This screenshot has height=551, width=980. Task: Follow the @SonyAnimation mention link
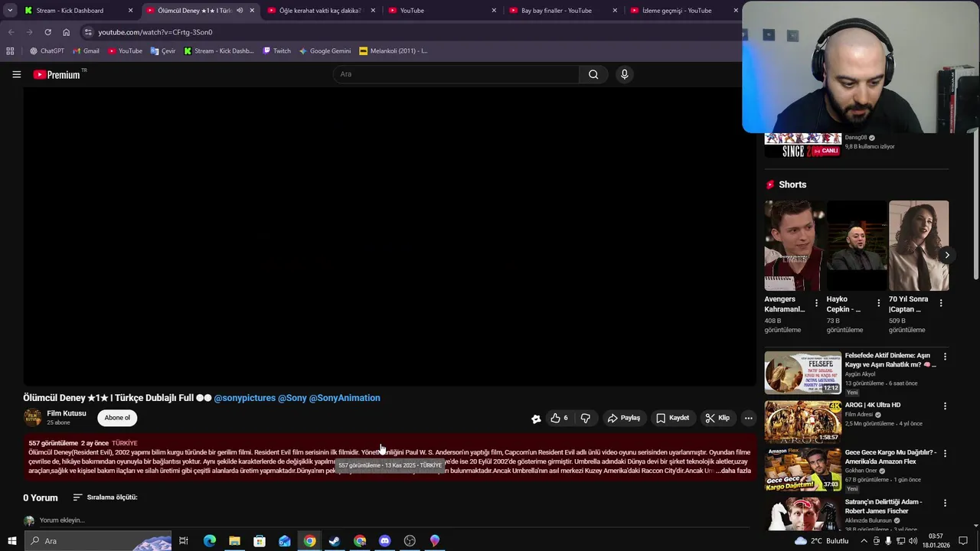click(345, 398)
